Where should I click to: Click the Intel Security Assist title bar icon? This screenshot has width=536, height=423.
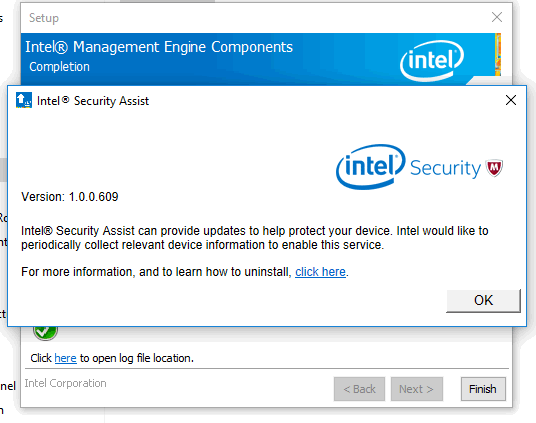24,100
